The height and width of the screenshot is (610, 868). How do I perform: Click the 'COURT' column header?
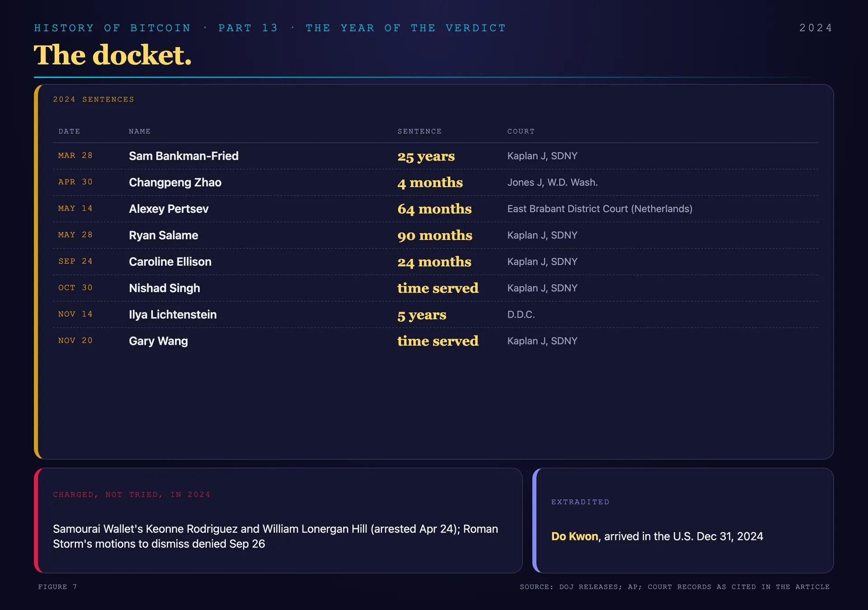521,131
